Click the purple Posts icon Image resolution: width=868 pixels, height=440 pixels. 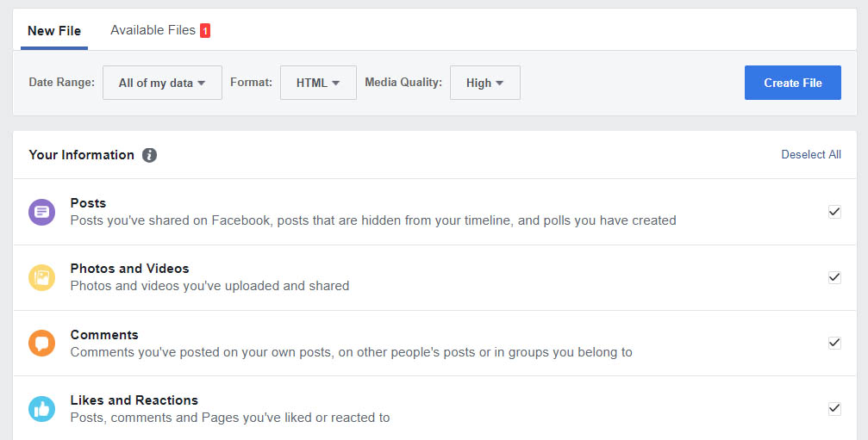click(x=41, y=212)
